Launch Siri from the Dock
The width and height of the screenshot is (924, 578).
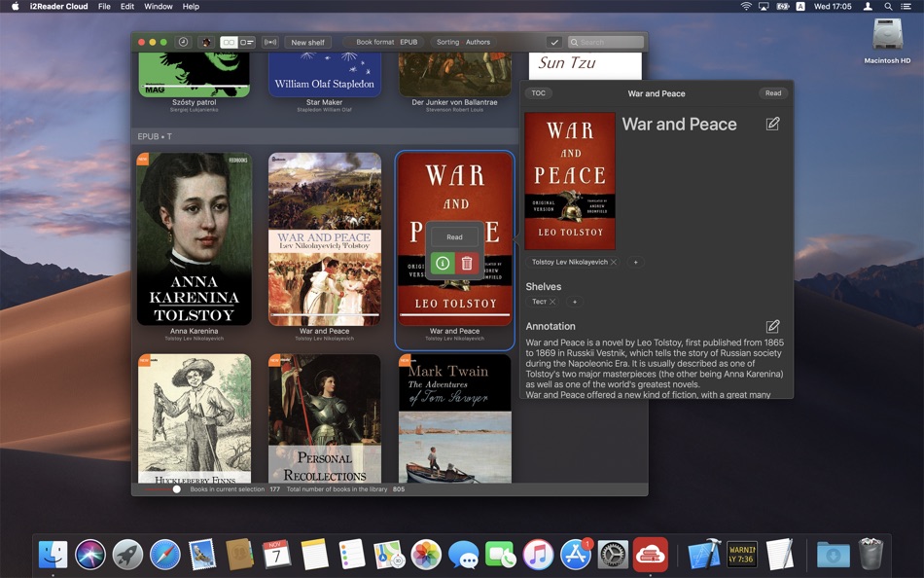[90, 555]
